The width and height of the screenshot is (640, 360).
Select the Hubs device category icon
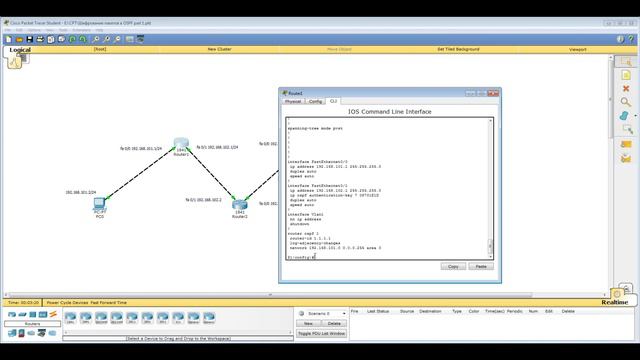[x=33, y=314]
